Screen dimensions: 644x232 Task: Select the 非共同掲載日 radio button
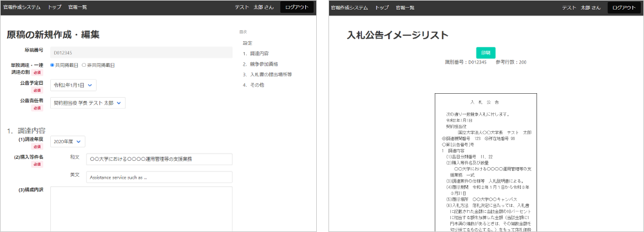tap(84, 65)
